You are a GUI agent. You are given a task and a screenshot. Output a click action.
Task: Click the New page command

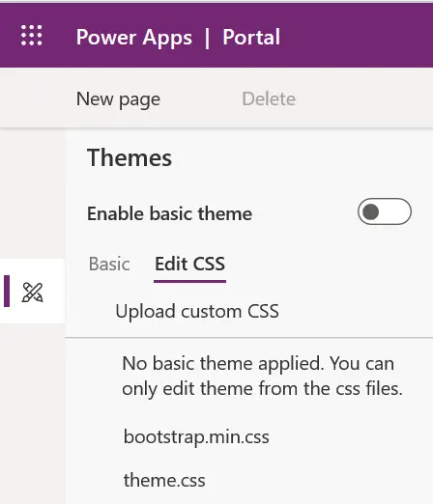(118, 98)
